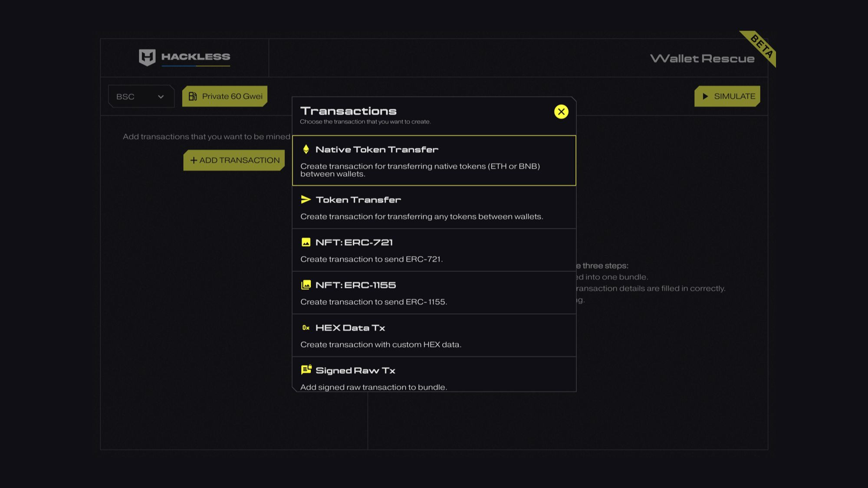
Task: Click the Signed Raw Tx lock note icon
Action: tap(306, 370)
